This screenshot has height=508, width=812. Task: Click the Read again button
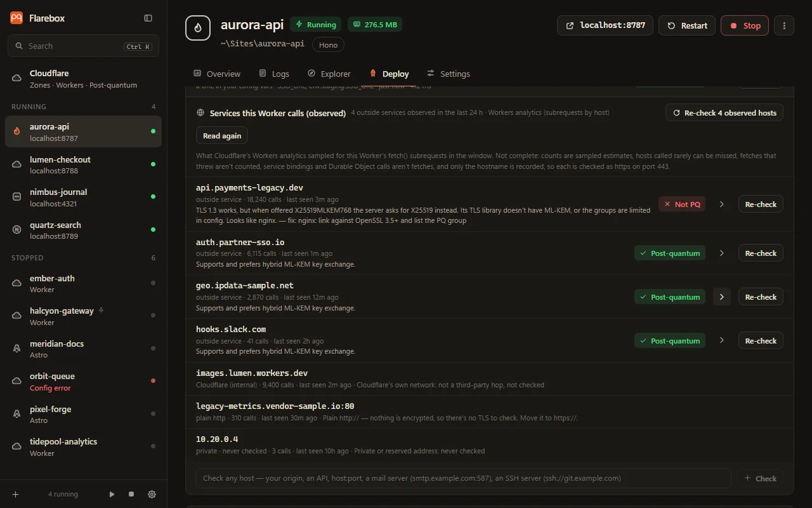tap(222, 136)
